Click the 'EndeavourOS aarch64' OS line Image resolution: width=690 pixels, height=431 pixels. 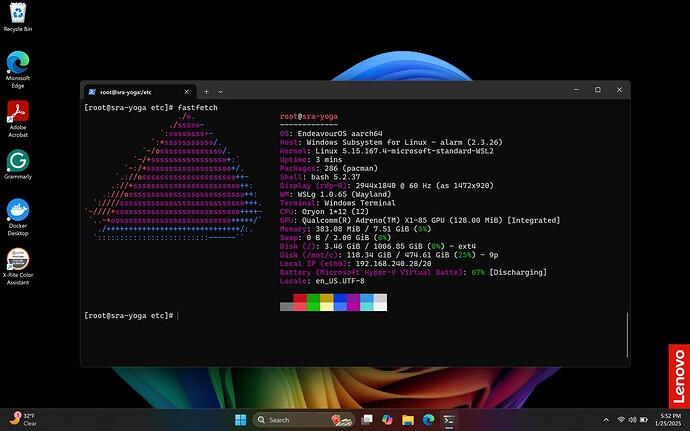[x=331, y=133]
